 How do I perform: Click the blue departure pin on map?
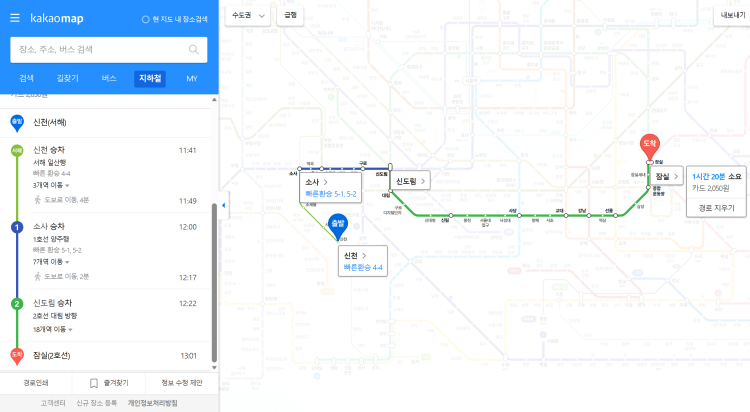(337, 223)
